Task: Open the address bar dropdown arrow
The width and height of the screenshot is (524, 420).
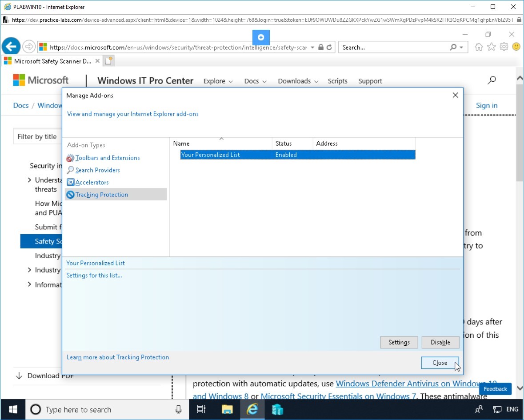Action: [x=312, y=48]
